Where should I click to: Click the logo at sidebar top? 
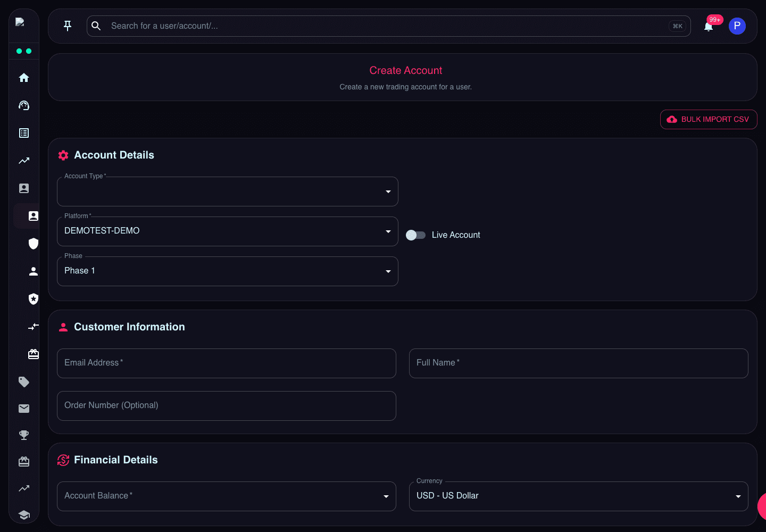point(20,22)
